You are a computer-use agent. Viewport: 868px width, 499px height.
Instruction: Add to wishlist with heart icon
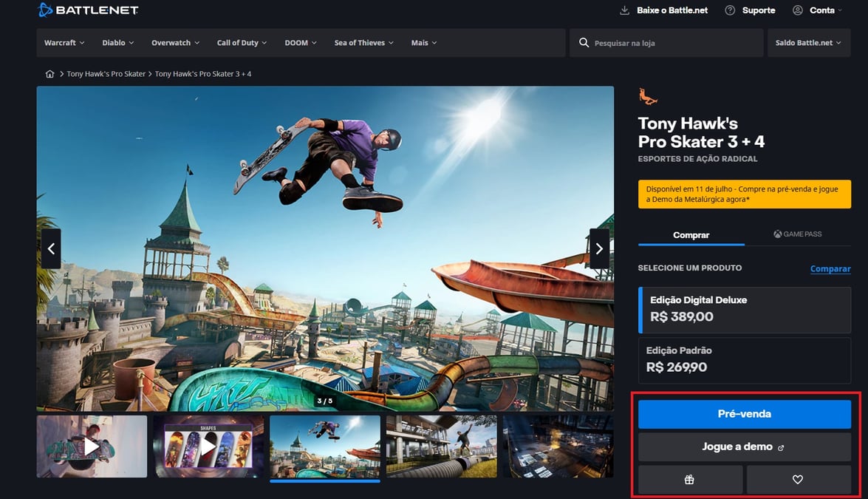[x=799, y=480]
